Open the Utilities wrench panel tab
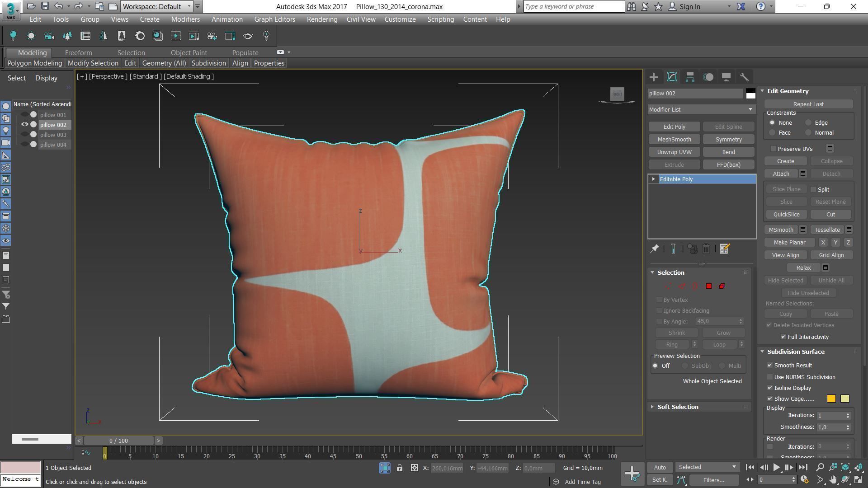Image resolution: width=868 pixels, height=488 pixels. coord(744,77)
